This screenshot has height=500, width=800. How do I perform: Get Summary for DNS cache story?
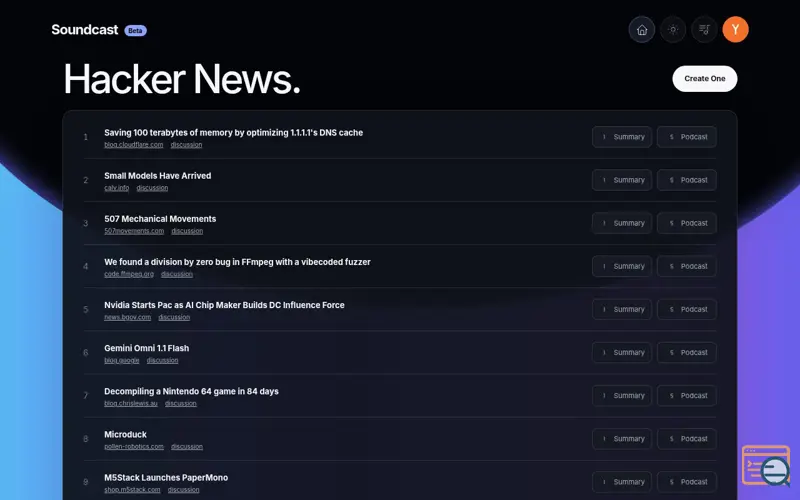[x=622, y=137]
